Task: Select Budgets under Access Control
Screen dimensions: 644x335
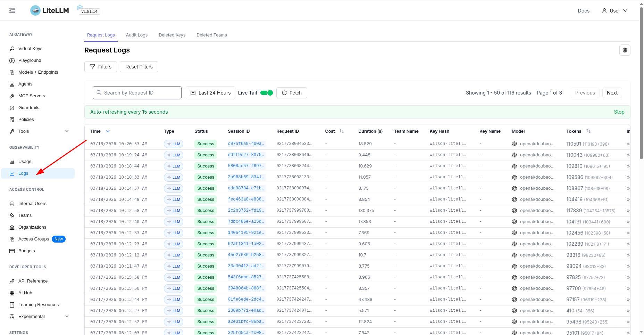Action: [x=27, y=251]
